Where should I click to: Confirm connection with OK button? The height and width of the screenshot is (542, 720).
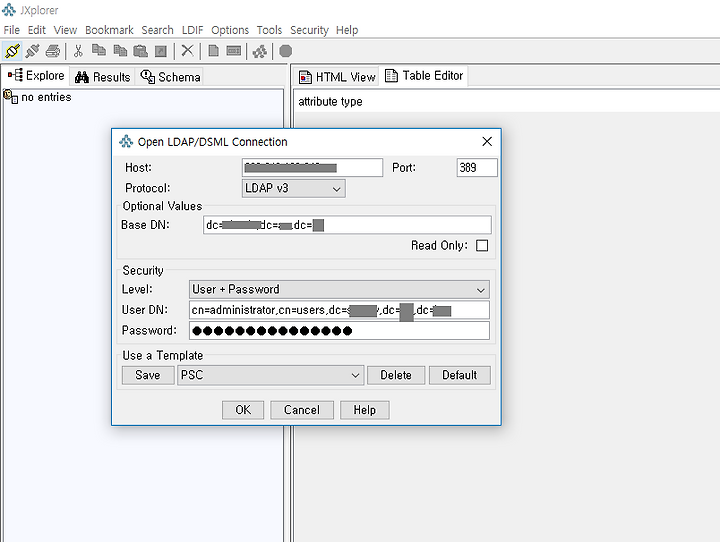pos(243,410)
